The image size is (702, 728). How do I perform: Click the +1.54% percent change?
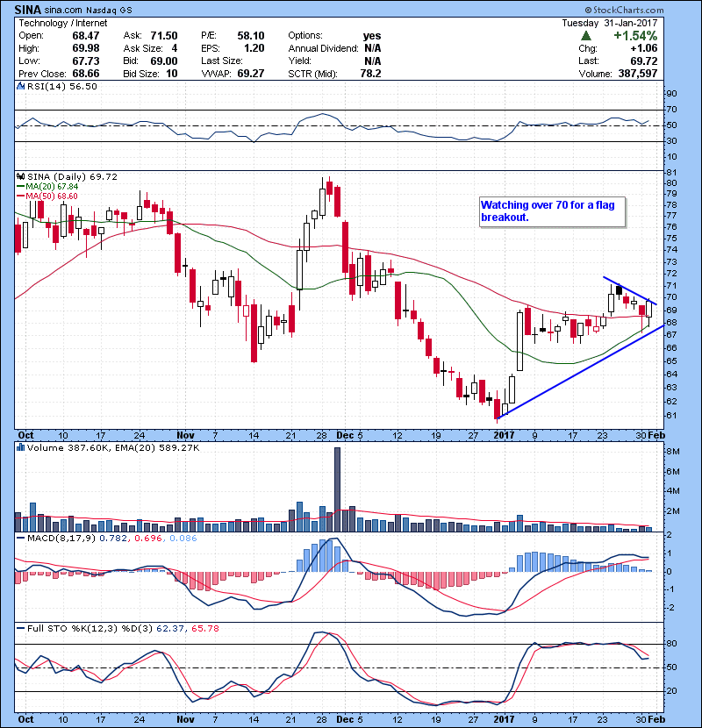635,36
